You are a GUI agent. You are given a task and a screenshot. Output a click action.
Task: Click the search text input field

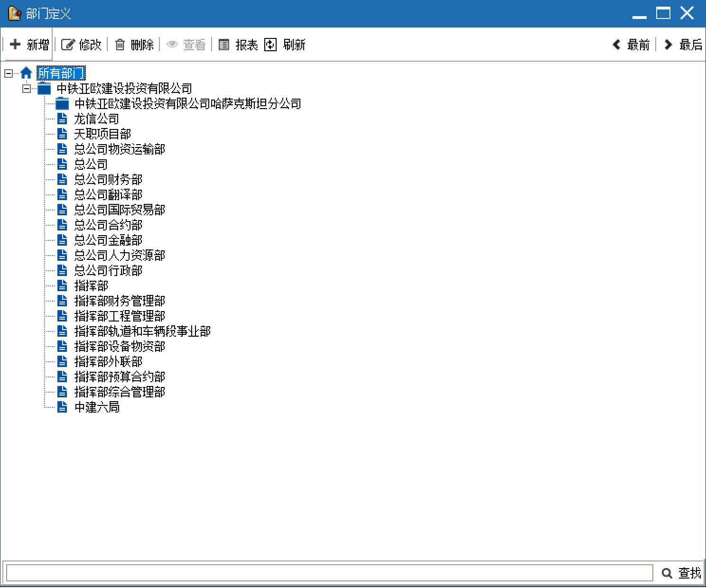pyautogui.click(x=329, y=573)
